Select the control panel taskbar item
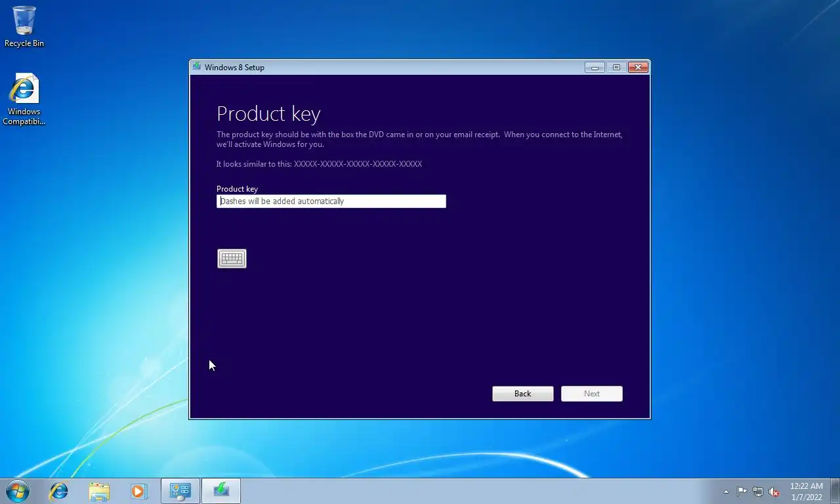Image resolution: width=840 pixels, height=504 pixels. click(x=180, y=491)
